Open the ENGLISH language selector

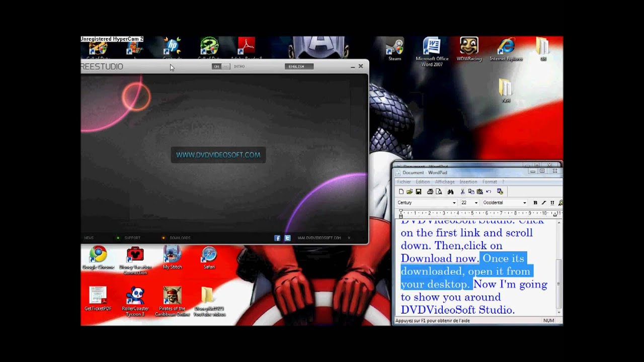pyautogui.click(x=299, y=66)
